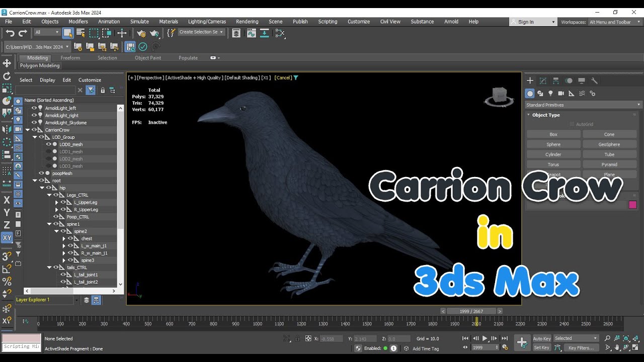
Task: Click the time slider 1999 / 2667 handle
Action: point(471,311)
